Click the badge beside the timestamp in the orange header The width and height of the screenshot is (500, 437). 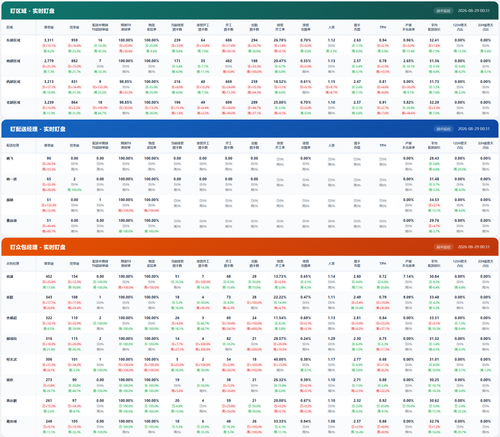443,247
